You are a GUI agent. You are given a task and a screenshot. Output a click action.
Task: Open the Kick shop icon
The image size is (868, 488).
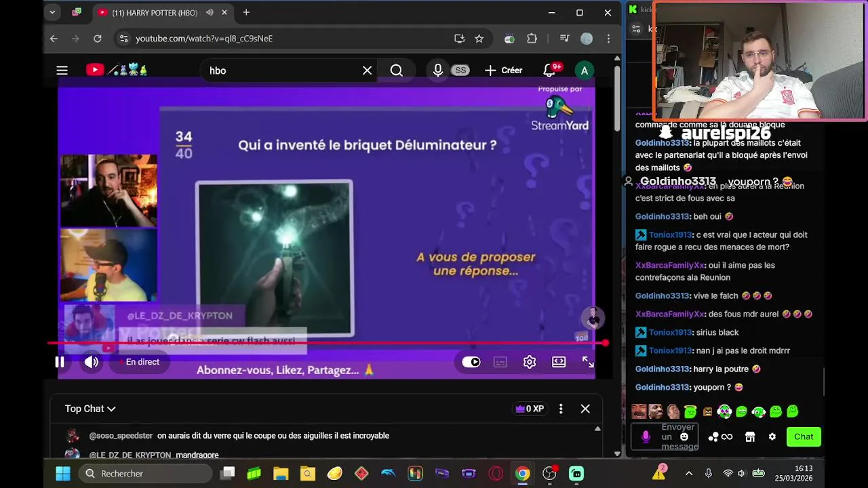point(750,436)
